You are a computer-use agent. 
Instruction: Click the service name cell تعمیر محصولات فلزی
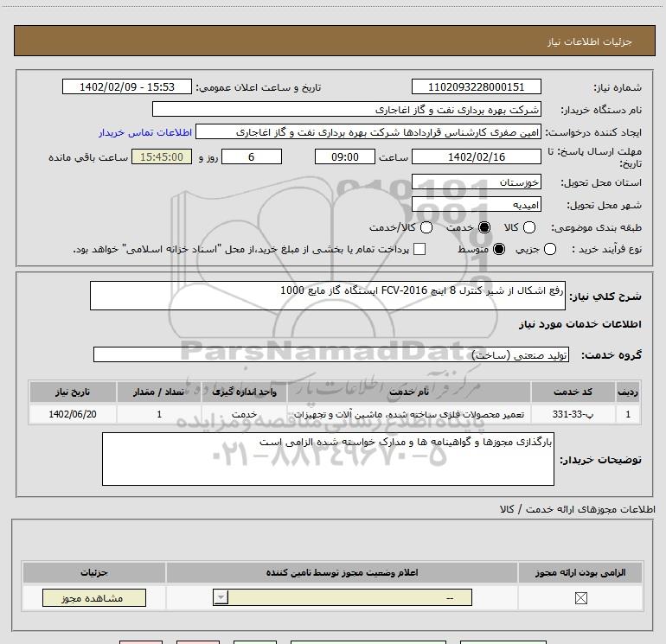(x=409, y=414)
